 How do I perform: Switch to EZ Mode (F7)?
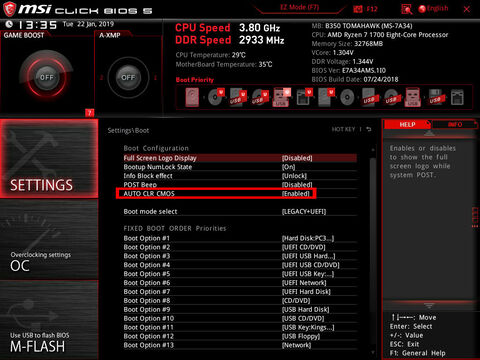(299, 8)
